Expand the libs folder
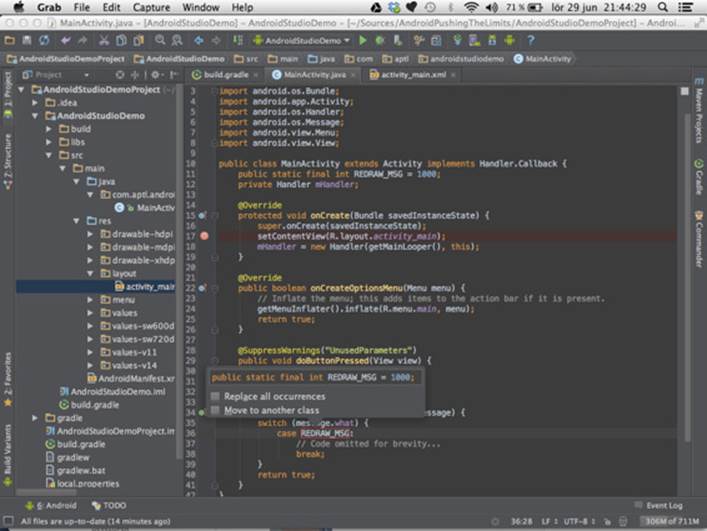This screenshot has height=531, width=707. pyautogui.click(x=49, y=142)
